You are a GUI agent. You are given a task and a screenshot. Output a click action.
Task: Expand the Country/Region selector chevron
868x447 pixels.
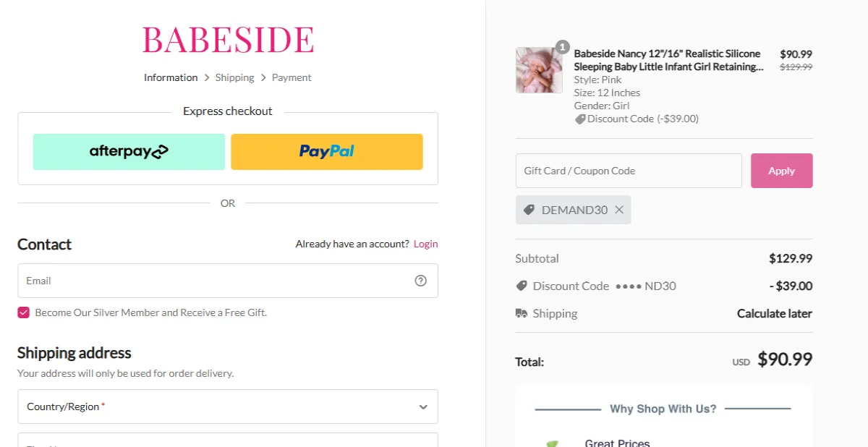click(423, 406)
